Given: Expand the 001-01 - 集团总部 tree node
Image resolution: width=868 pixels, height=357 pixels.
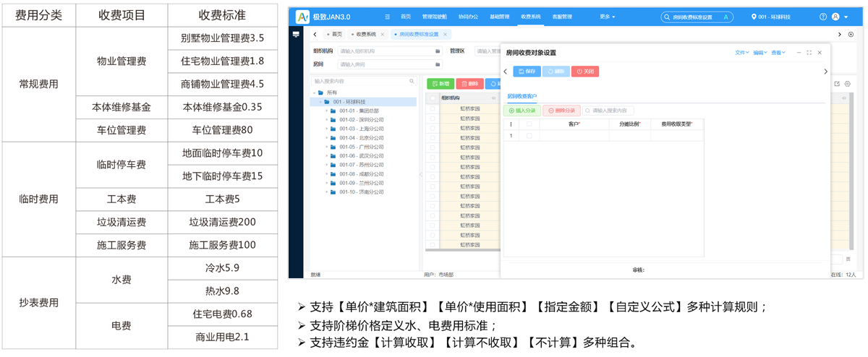Looking at the screenshot, I should click(326, 111).
